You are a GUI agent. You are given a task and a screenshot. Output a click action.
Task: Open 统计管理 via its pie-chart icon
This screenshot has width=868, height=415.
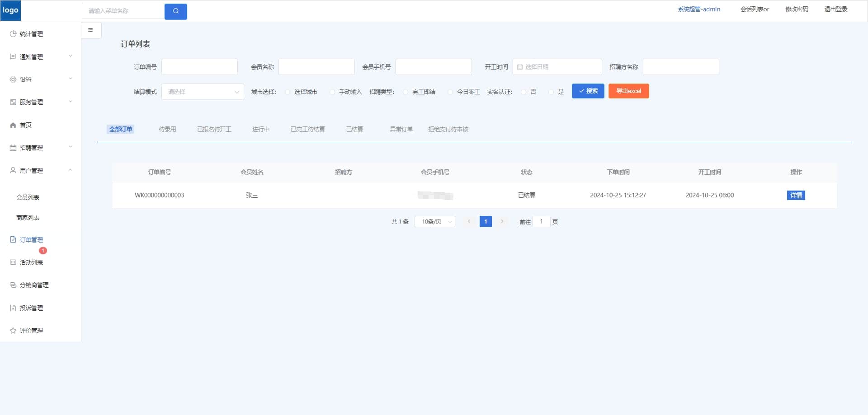tap(13, 34)
